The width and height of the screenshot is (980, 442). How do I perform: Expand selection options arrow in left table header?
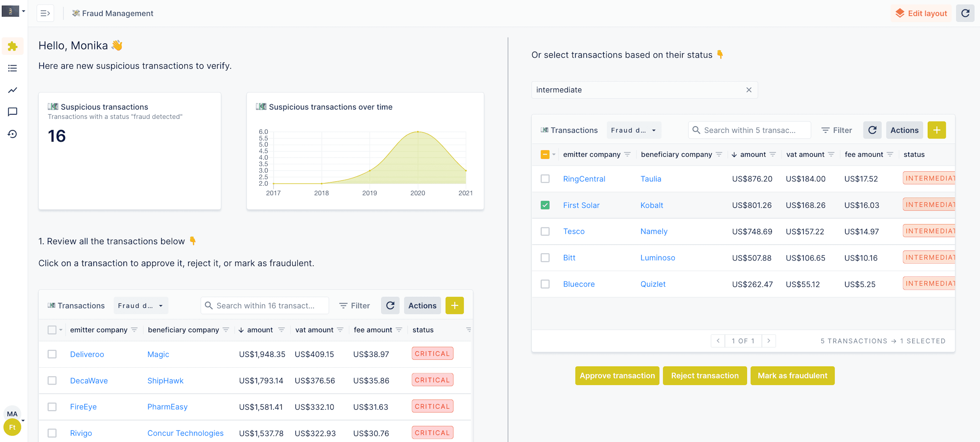click(x=61, y=330)
